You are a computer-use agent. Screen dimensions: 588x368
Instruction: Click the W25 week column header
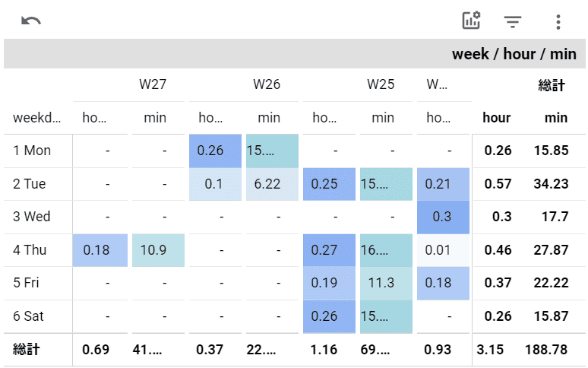click(381, 84)
